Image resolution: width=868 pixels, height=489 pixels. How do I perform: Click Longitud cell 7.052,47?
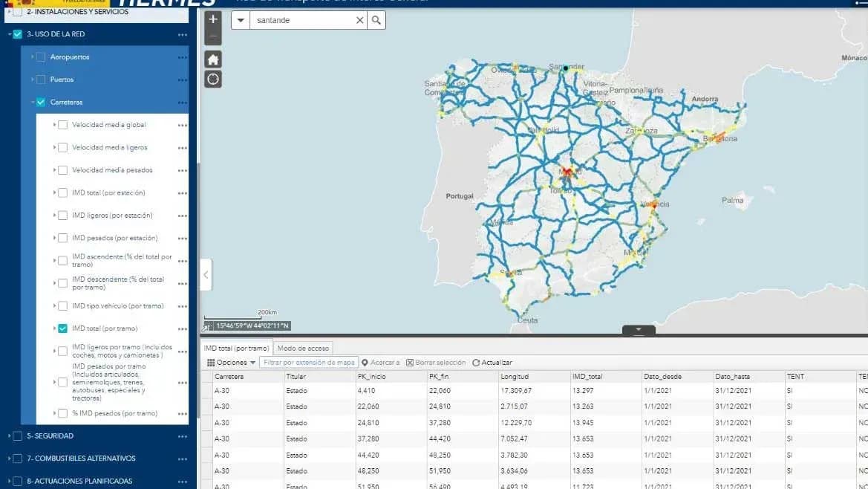tap(515, 439)
